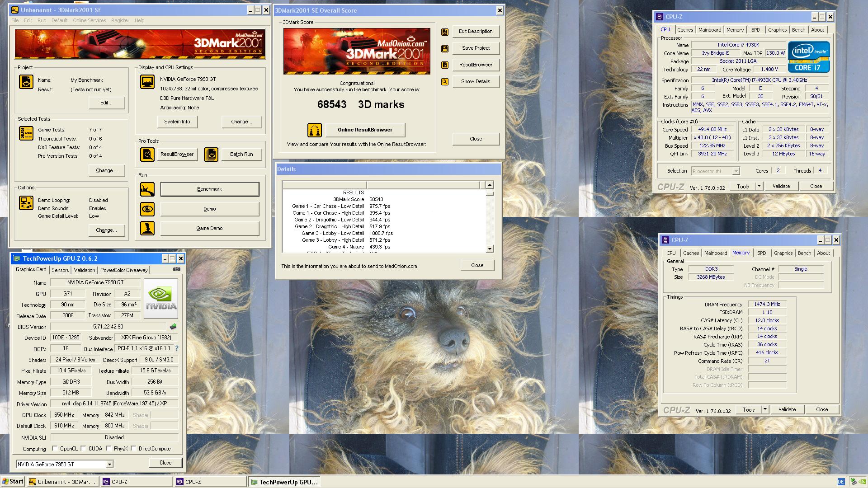Click the System Info button
The height and width of the screenshot is (488, 868).
[x=177, y=122]
